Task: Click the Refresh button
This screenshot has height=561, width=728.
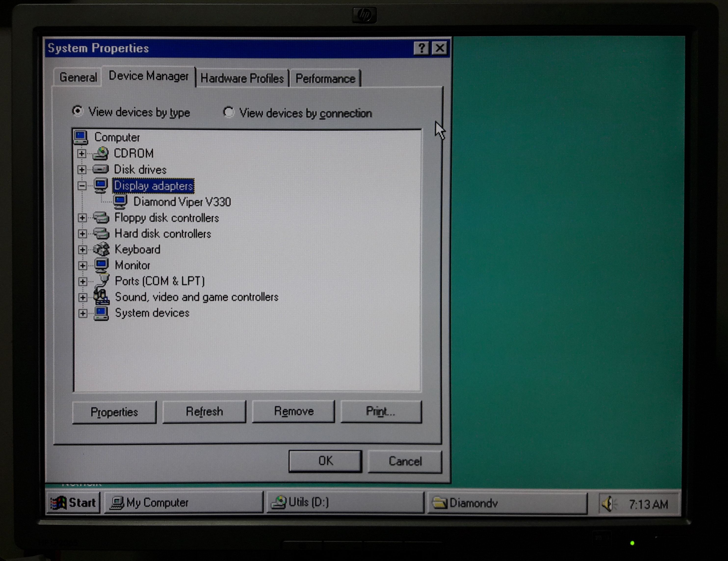Action: [204, 412]
